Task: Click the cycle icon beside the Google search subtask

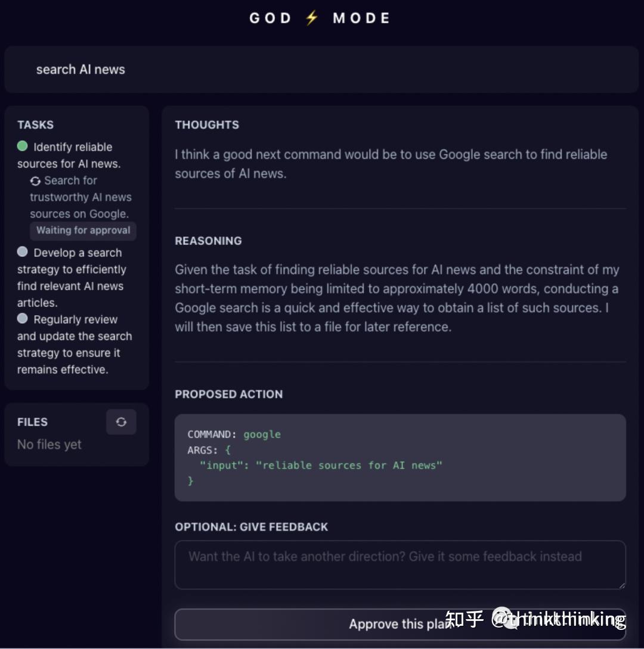Action: [36, 181]
